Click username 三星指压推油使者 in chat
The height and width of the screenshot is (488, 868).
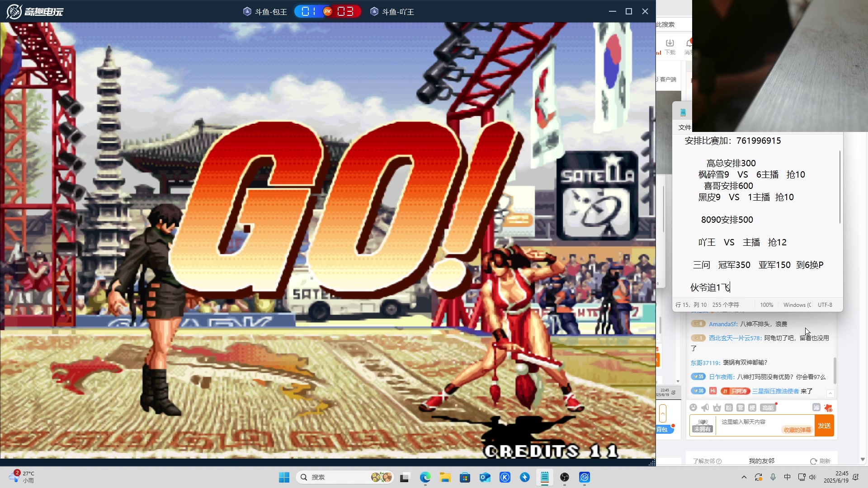[775, 391]
